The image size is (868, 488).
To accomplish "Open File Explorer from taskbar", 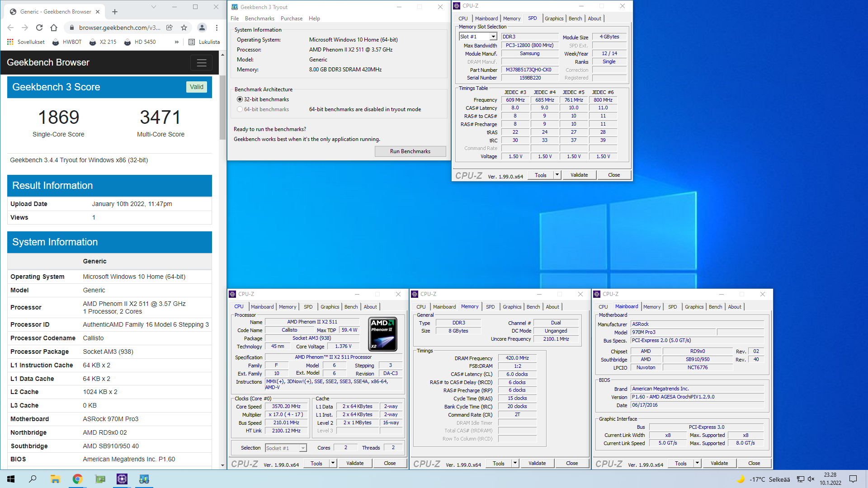I will tap(55, 479).
